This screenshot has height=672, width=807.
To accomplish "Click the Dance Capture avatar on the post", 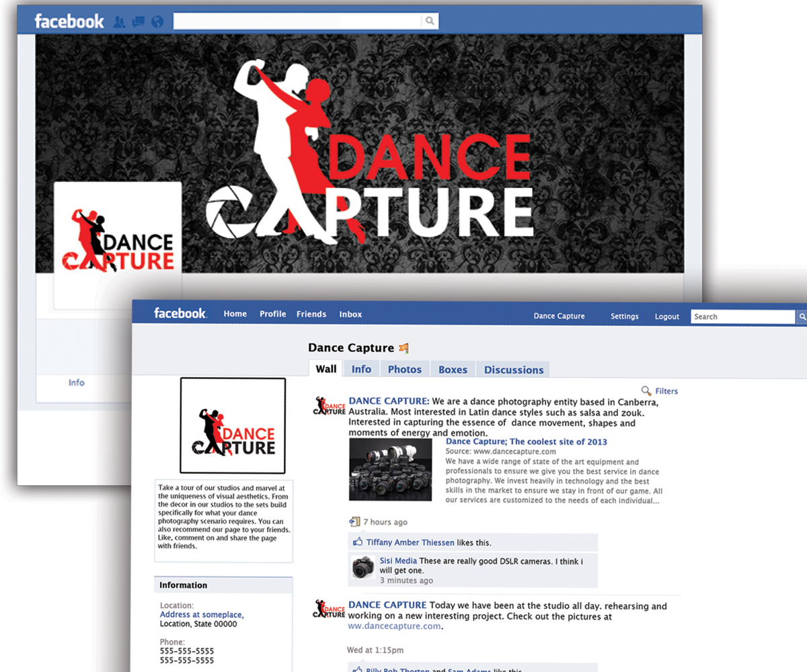I will pyautogui.click(x=329, y=405).
